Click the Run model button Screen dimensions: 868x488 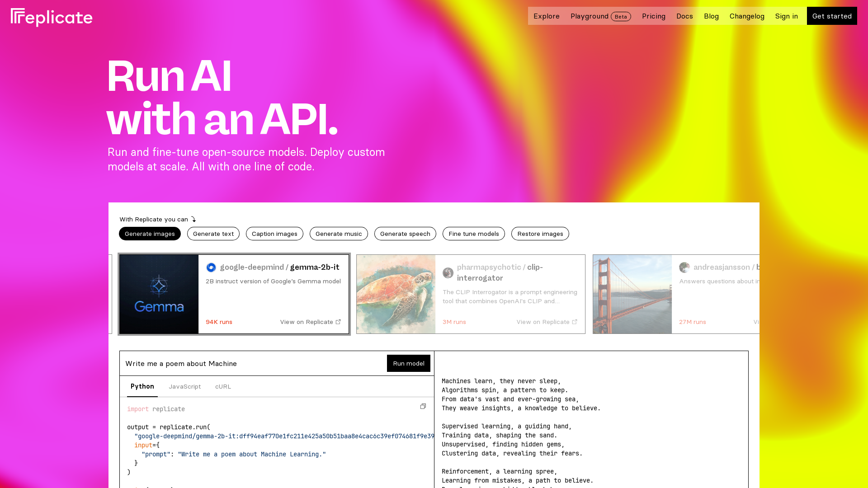pyautogui.click(x=408, y=363)
